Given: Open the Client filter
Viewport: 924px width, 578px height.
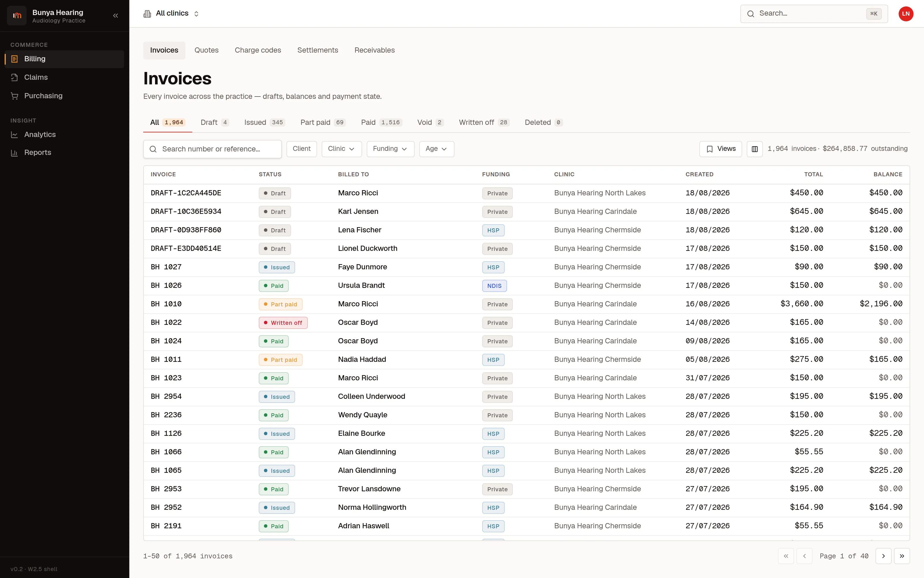Looking at the screenshot, I should point(302,149).
